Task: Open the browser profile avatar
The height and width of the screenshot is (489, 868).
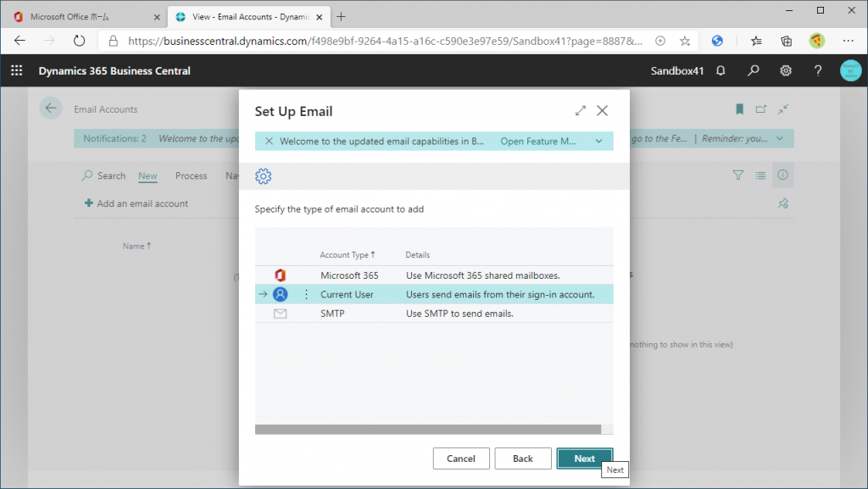Action: [816, 41]
